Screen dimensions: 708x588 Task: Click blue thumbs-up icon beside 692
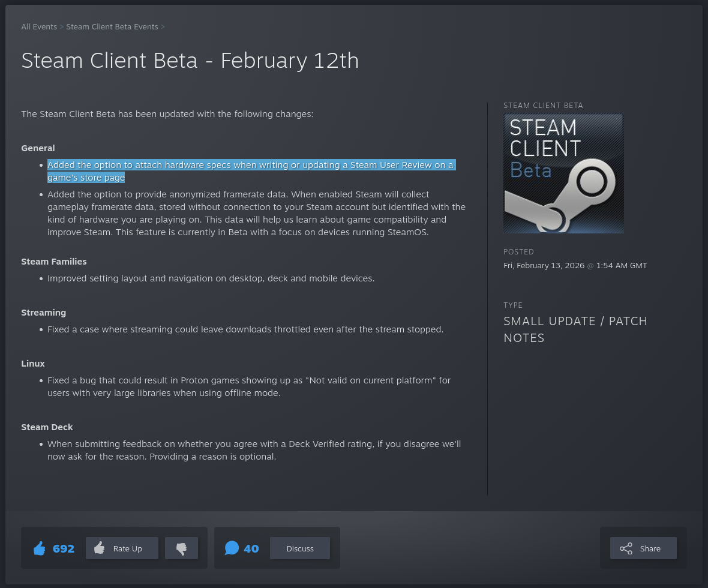(40, 549)
